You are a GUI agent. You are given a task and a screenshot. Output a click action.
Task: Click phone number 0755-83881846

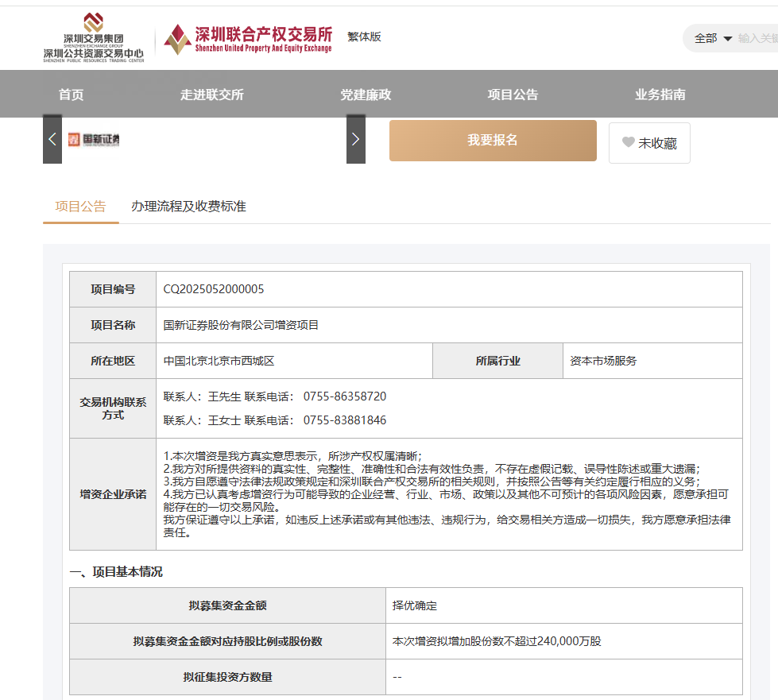coord(345,420)
